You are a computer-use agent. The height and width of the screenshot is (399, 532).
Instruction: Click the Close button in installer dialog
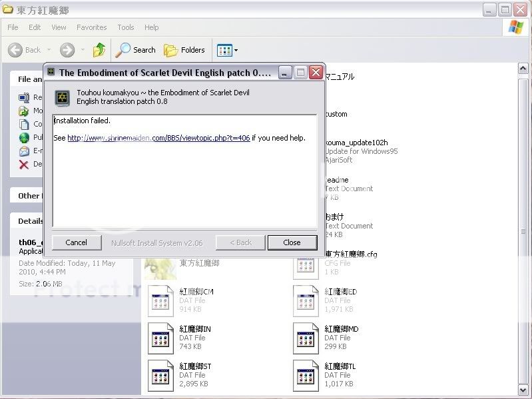pyautogui.click(x=292, y=242)
